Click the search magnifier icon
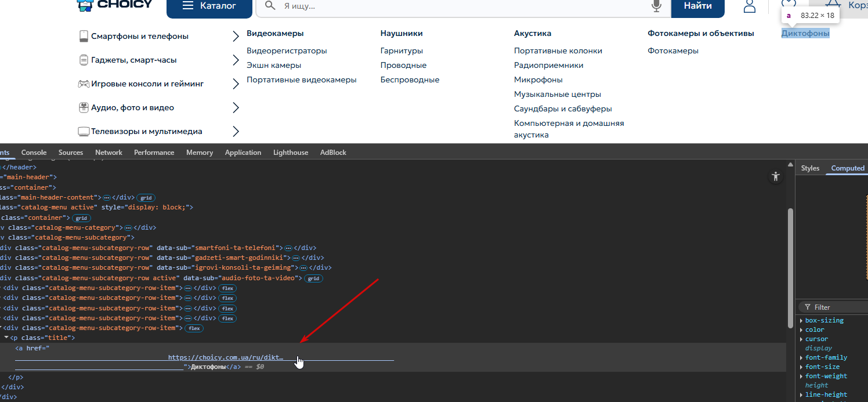The width and height of the screenshot is (868, 402). point(269,6)
